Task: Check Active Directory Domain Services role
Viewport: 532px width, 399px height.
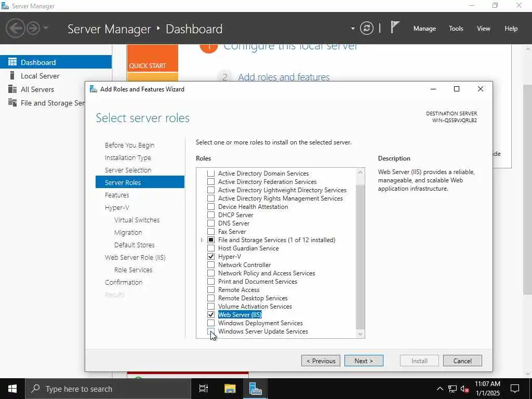Action: [x=211, y=174]
